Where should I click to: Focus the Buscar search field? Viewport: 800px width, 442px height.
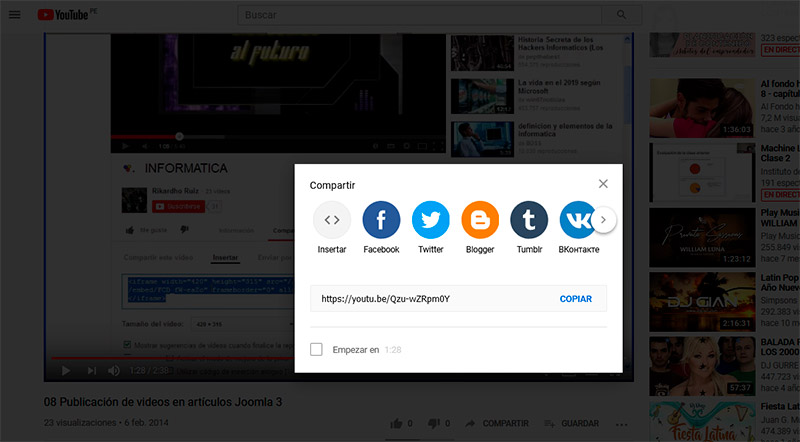tap(420, 15)
